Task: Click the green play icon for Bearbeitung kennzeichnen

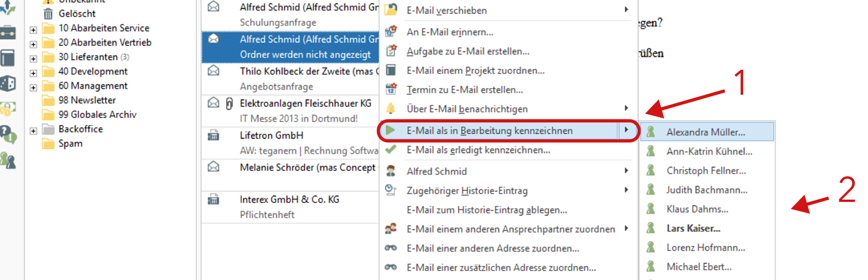Action: [391, 130]
